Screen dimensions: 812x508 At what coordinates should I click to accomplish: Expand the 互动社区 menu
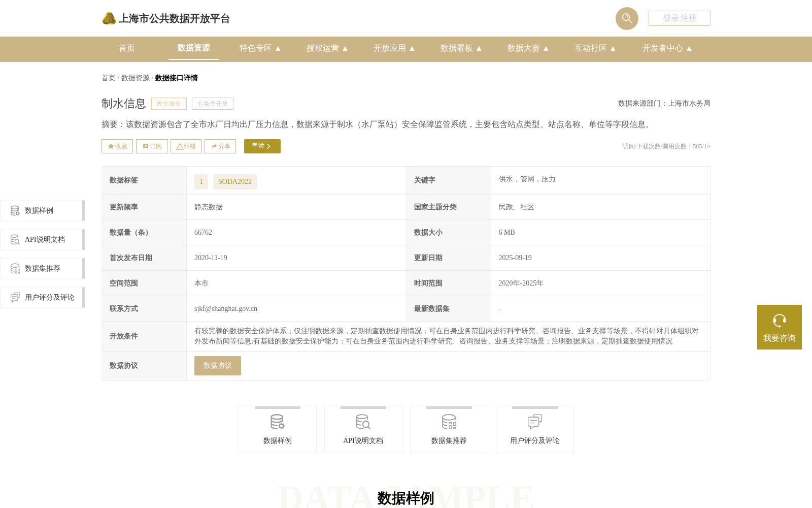coord(595,48)
